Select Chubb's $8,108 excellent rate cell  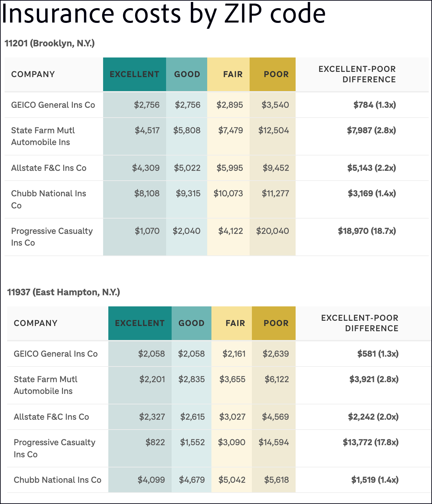click(x=147, y=193)
